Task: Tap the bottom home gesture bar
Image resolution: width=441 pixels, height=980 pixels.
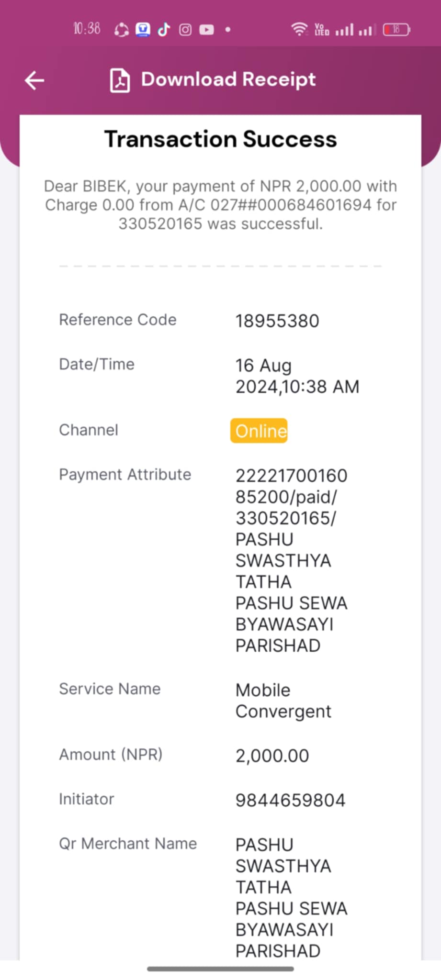Action: pyautogui.click(x=221, y=969)
